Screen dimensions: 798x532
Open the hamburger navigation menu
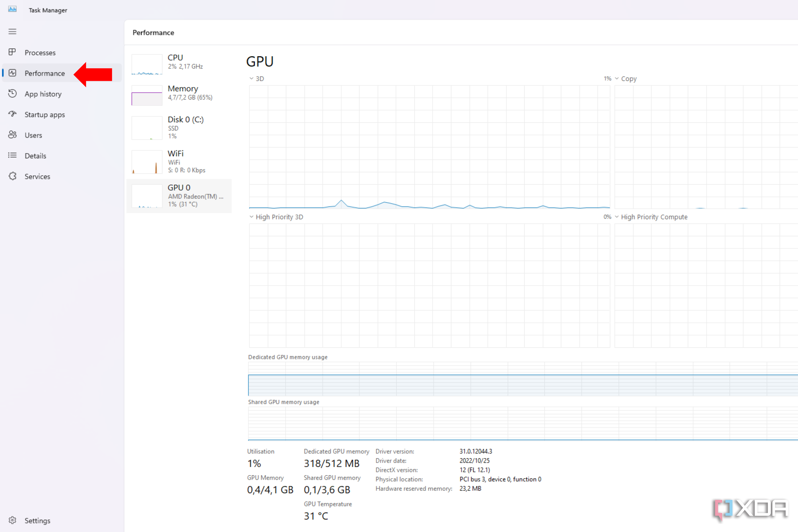(x=12, y=32)
